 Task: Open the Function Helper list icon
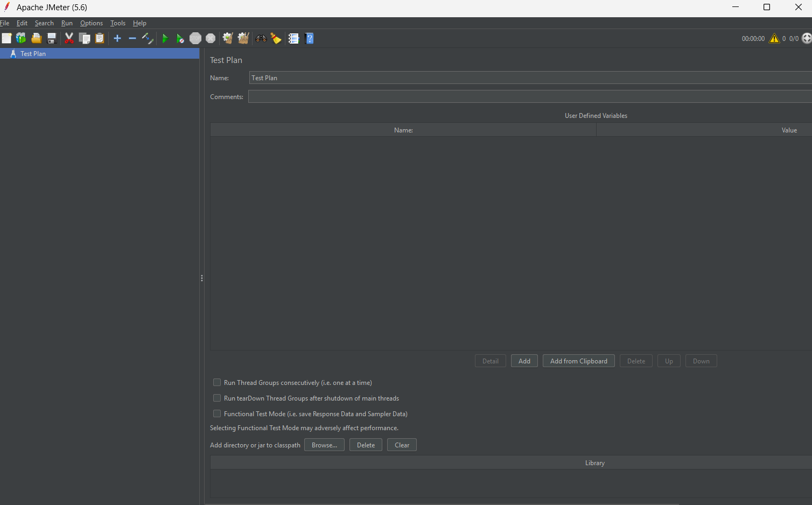pyautogui.click(x=293, y=38)
